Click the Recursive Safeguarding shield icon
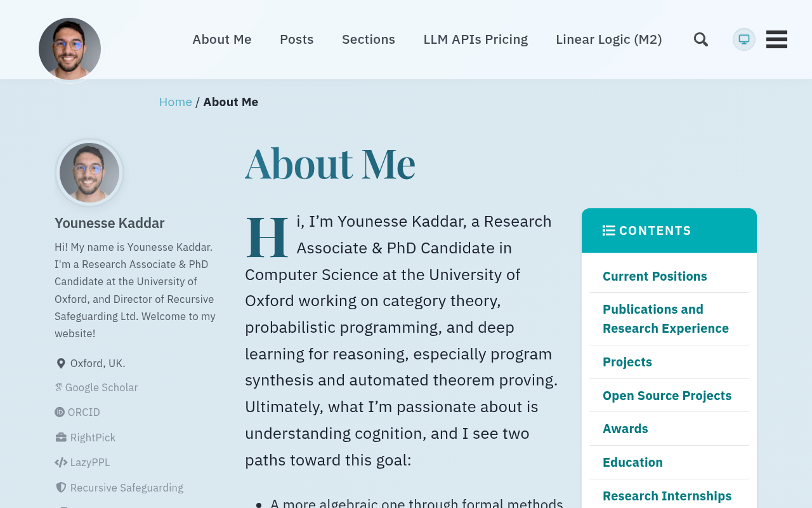This screenshot has height=508, width=812. pyautogui.click(x=61, y=488)
